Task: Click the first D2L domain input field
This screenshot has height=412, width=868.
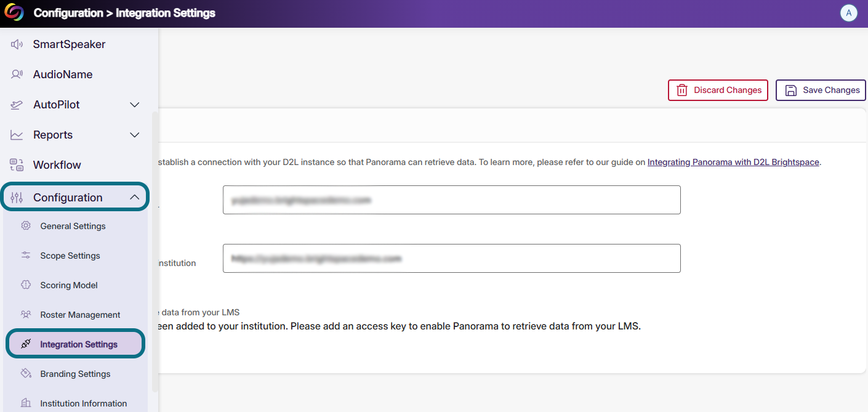Action: (x=452, y=200)
